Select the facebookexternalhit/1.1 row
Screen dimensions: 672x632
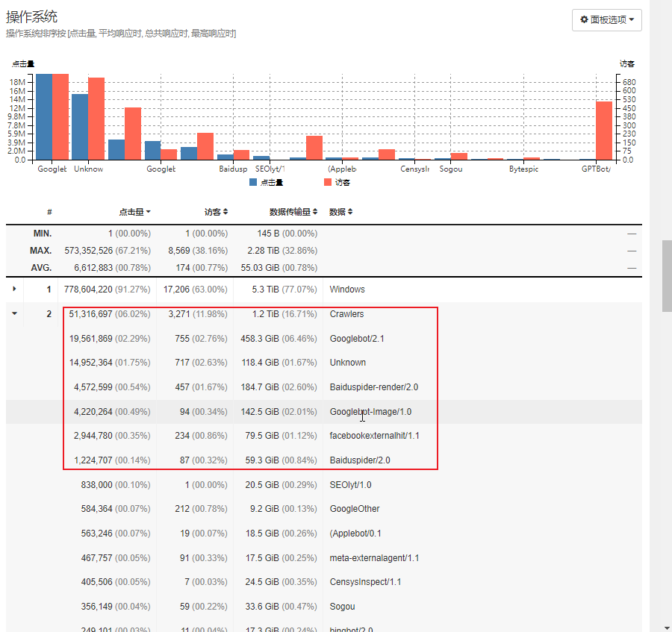(x=374, y=436)
